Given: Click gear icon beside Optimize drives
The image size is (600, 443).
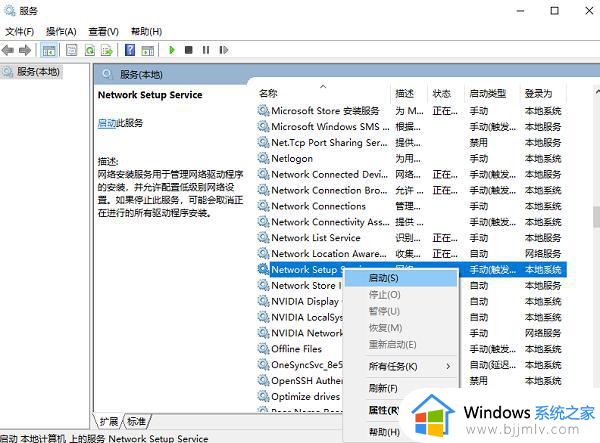Looking at the screenshot, I should (263, 396).
